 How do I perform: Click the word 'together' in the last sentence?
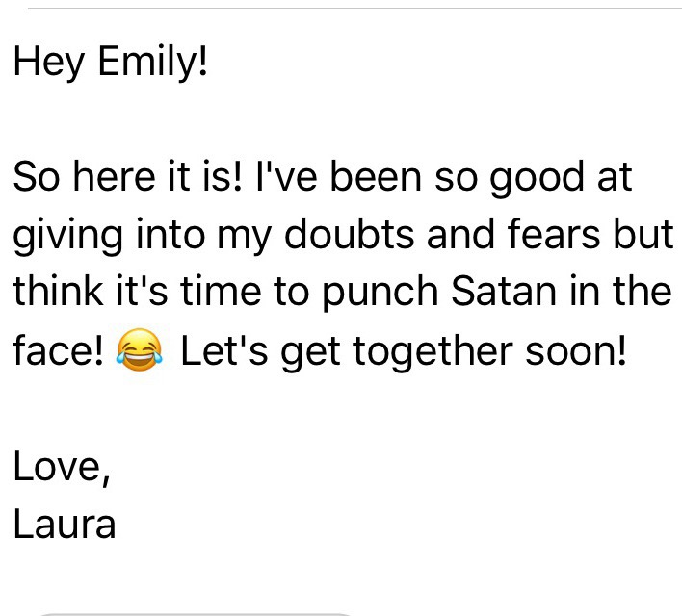(433, 351)
